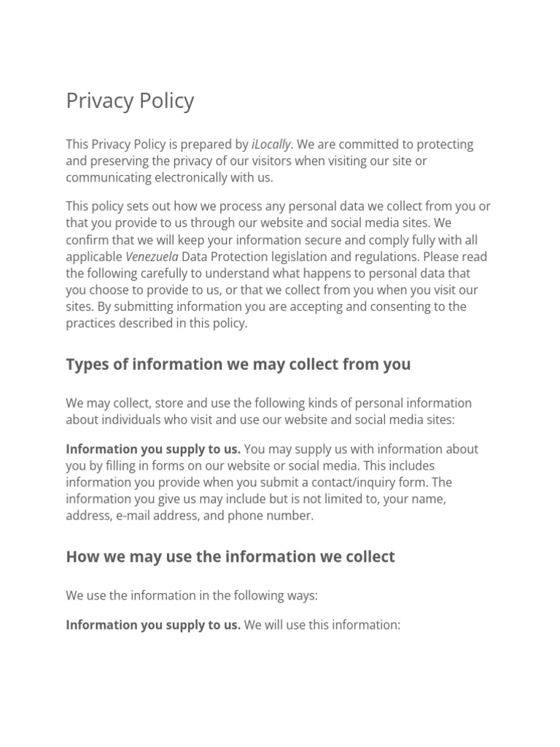The width and height of the screenshot is (560, 747).
Task: Click the "Types of information we may collect from you" heading
Action: pos(238,364)
